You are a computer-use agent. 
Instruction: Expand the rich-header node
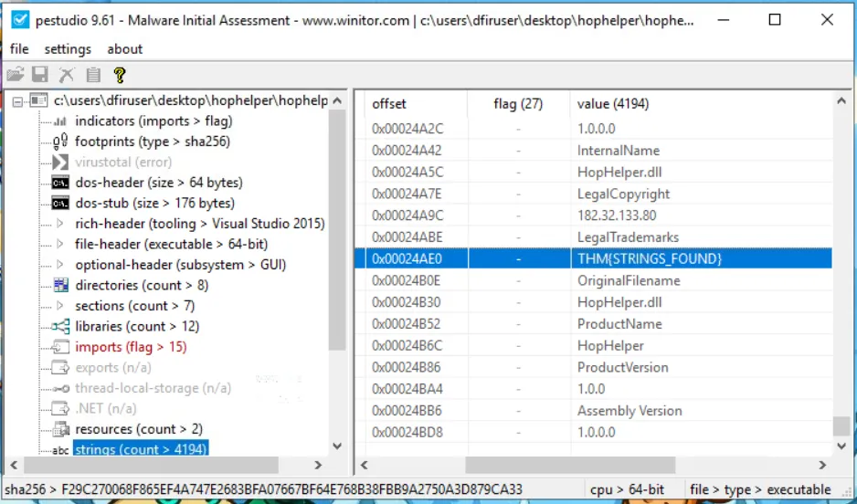pos(60,224)
